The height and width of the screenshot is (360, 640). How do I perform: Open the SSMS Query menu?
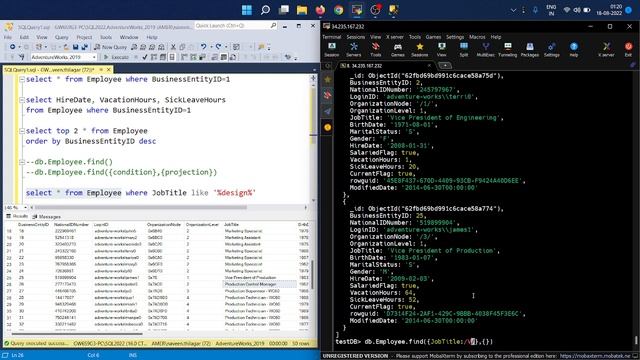[x=62, y=37]
